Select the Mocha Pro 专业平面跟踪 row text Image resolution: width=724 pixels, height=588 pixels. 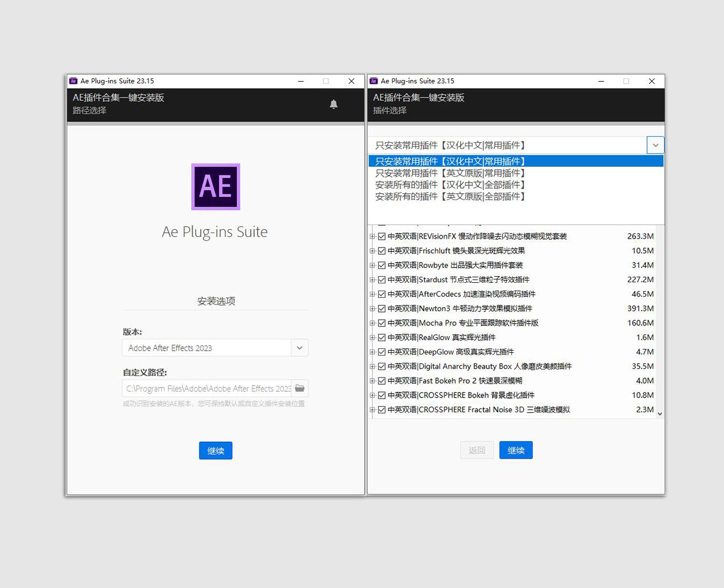[463, 323]
